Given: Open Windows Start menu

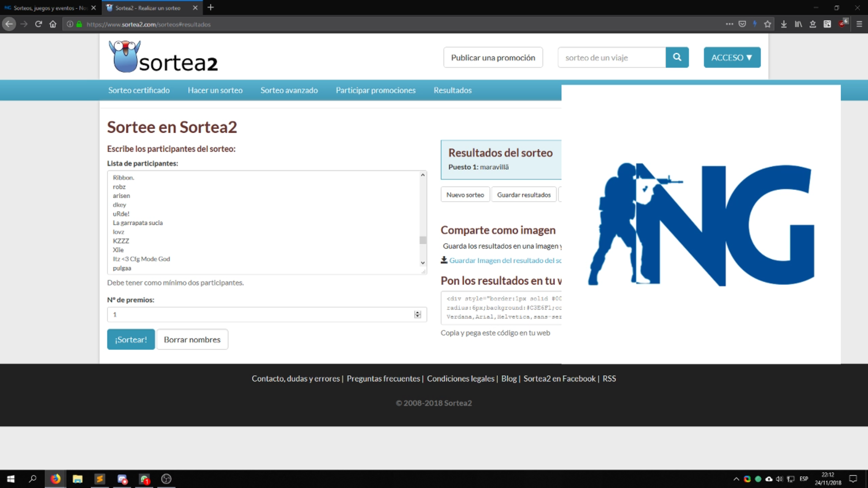Looking at the screenshot, I should pyautogui.click(x=11, y=479).
